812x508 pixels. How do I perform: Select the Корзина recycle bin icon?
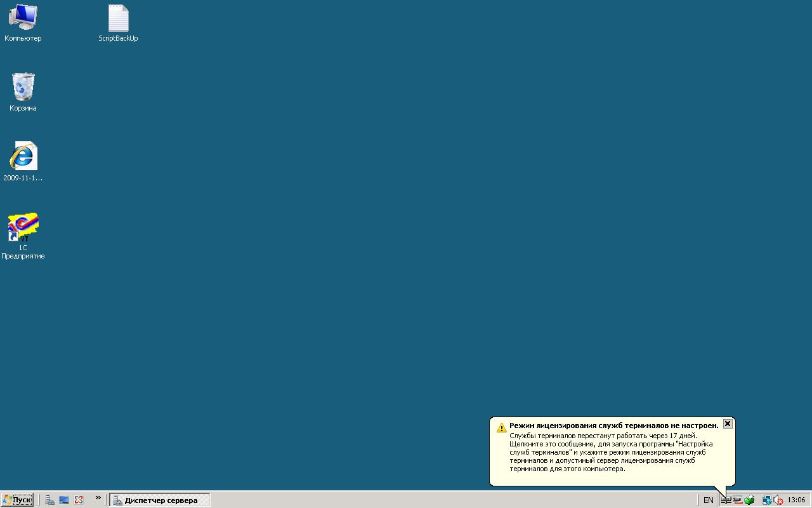[23, 92]
